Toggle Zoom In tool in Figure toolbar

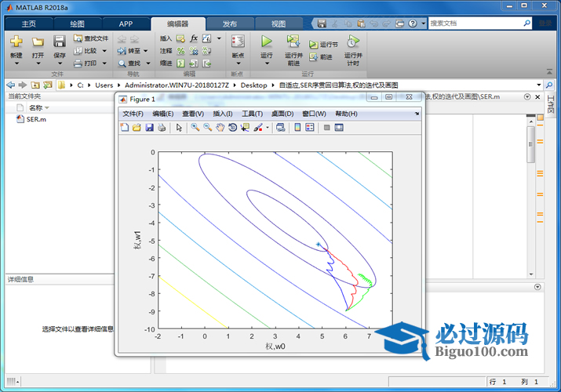click(195, 128)
